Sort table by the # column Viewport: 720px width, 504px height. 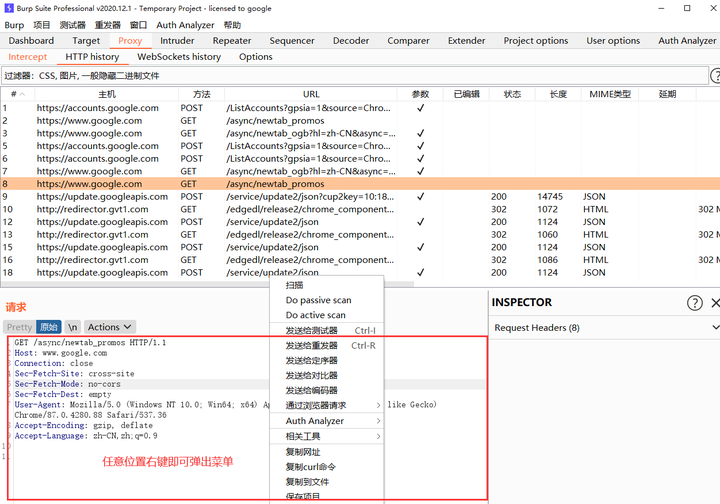coord(17,94)
